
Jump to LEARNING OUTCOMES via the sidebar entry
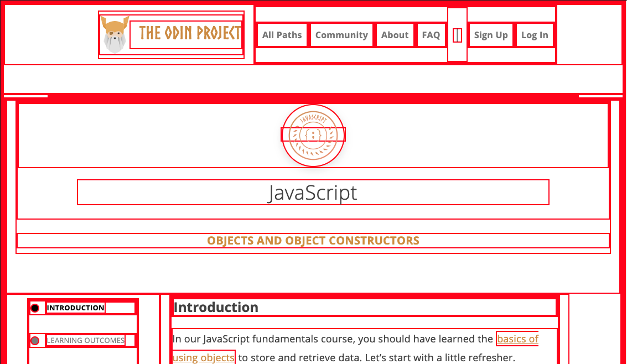[85, 340]
